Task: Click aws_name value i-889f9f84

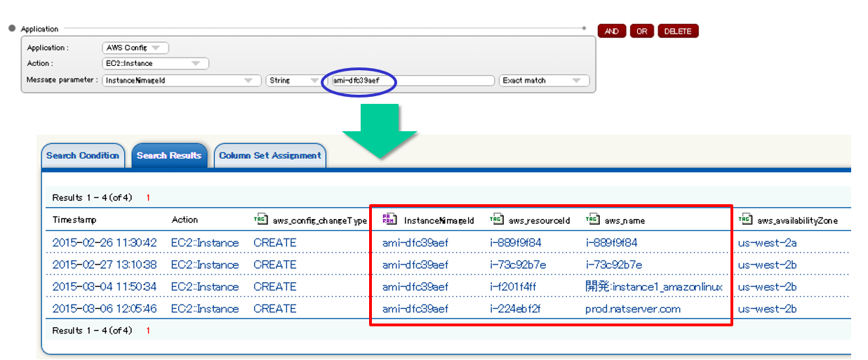Action: click(612, 243)
